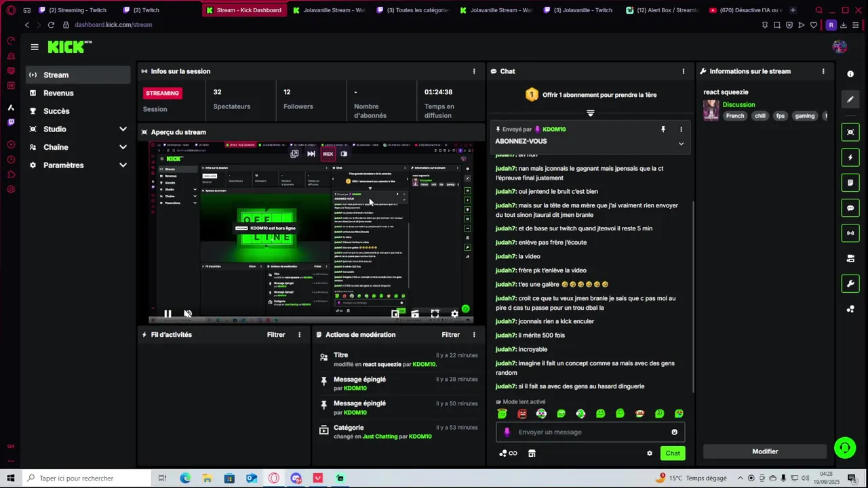Select Stream in the left sidebar
The height and width of the screenshot is (488, 868).
(x=78, y=75)
